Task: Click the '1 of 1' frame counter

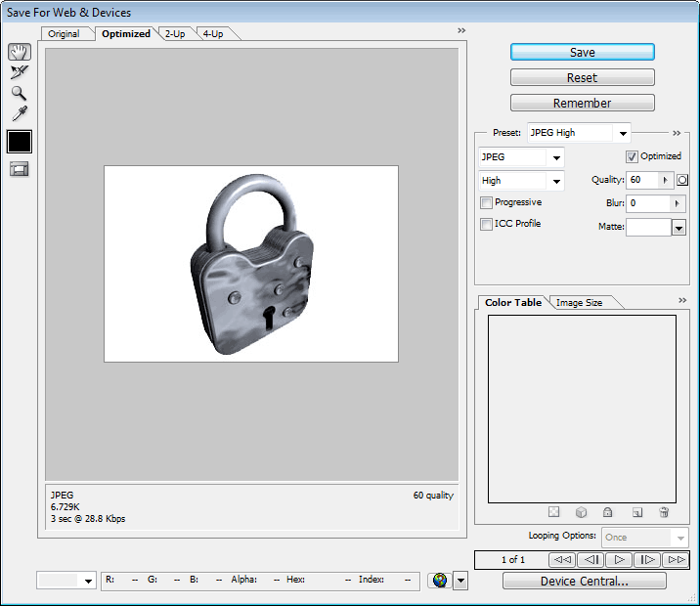Action: coord(513,560)
